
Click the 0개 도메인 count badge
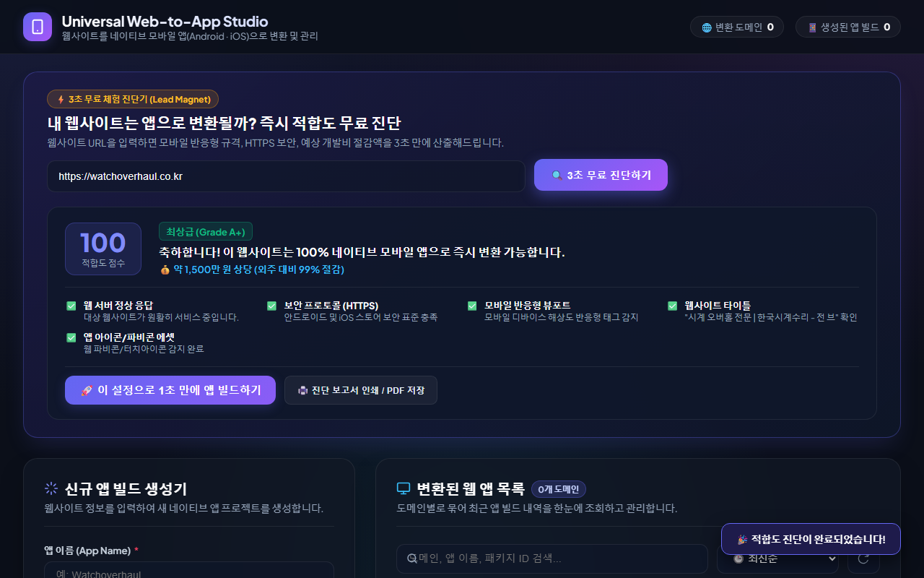coord(559,489)
